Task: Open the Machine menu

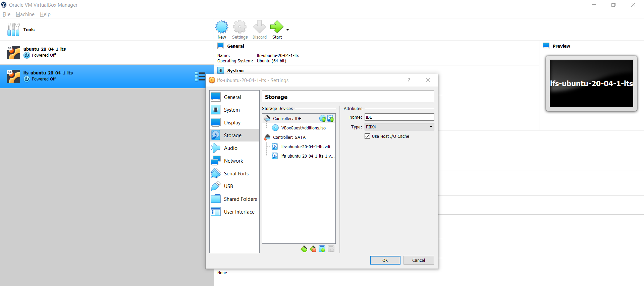Action: pyautogui.click(x=25, y=14)
